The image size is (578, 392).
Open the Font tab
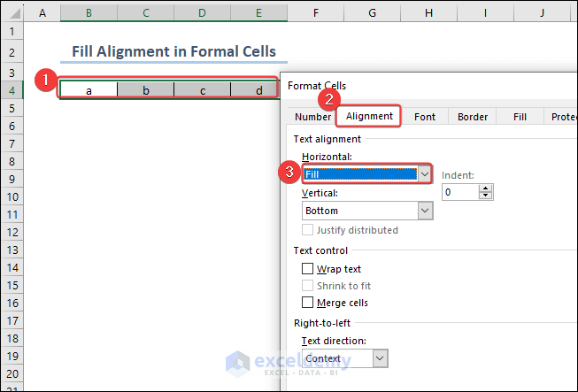(425, 117)
